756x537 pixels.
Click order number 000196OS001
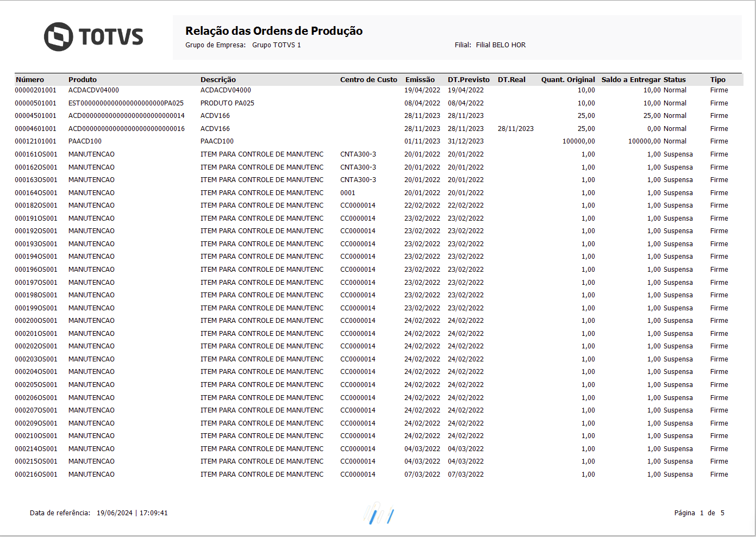click(x=36, y=270)
